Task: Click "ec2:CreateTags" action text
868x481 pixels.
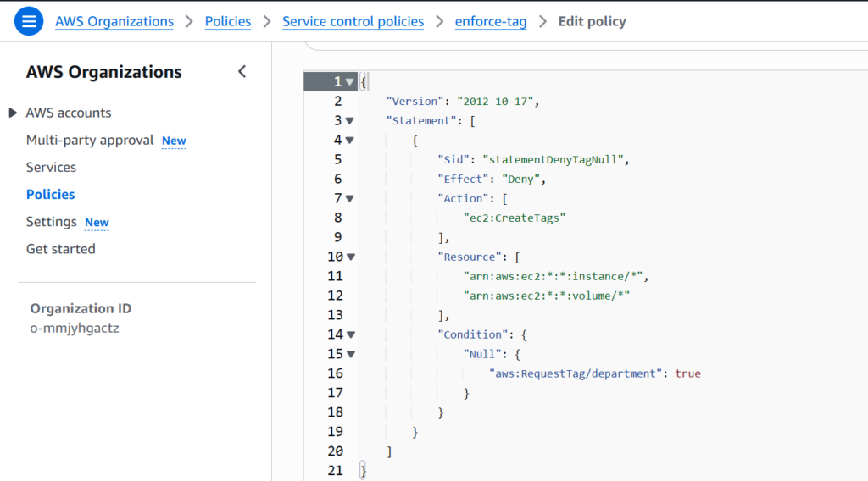Action: tap(515, 218)
